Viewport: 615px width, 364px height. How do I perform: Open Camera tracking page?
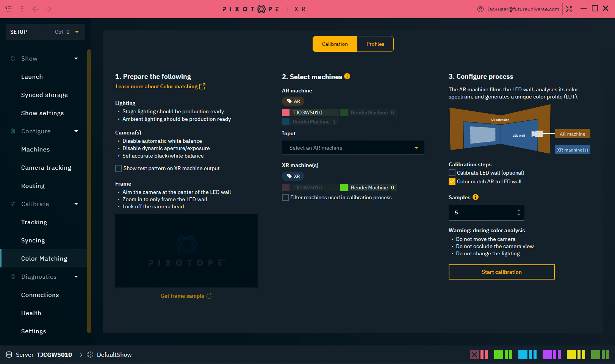tap(46, 167)
